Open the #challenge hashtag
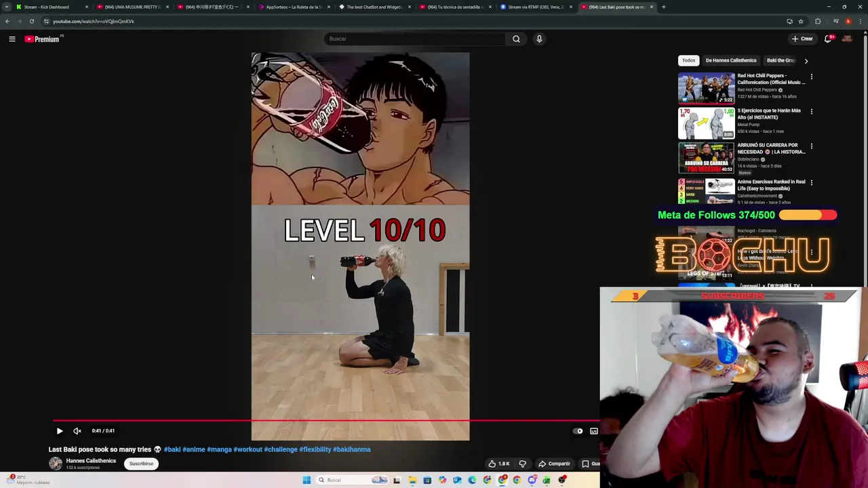Viewport: 868px width, 488px height. pos(281,449)
